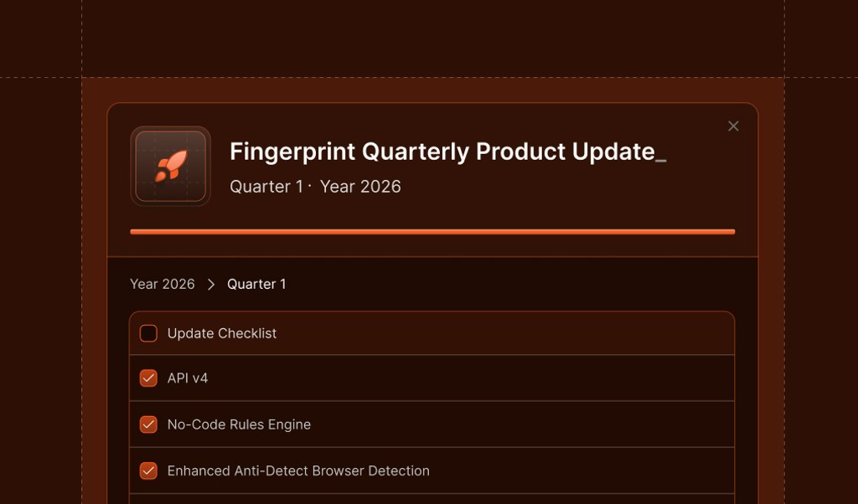Open the partially visible checklist row at bottom
This screenshot has height=504, width=858.
[x=431, y=501]
